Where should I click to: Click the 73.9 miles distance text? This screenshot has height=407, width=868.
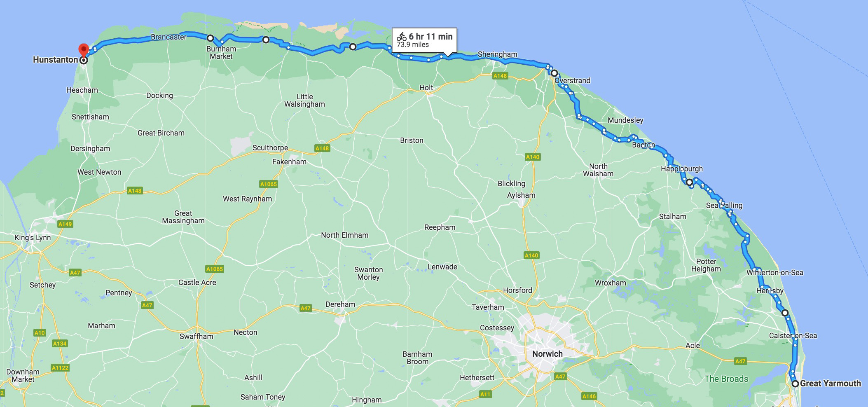[x=413, y=45]
